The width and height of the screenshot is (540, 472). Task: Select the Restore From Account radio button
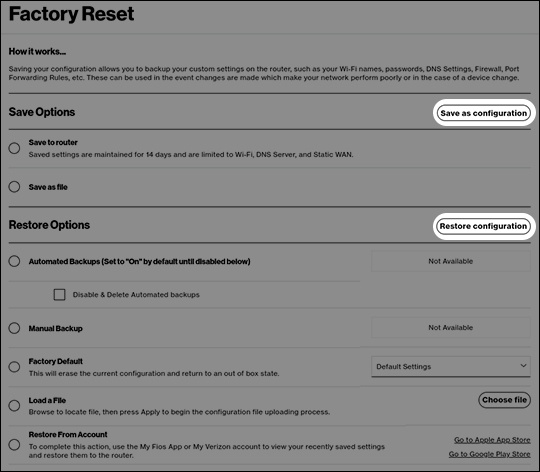click(14, 444)
